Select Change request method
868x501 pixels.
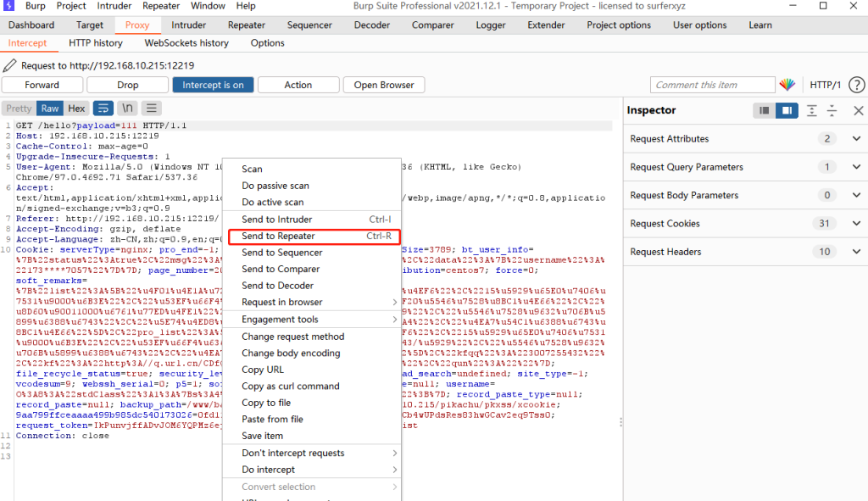pyautogui.click(x=312, y=337)
